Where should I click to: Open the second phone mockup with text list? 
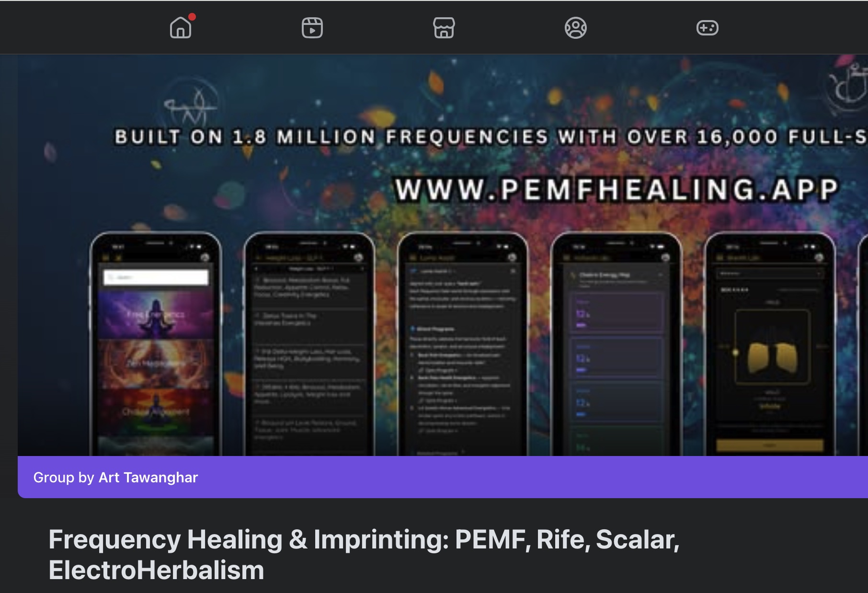[309, 343]
